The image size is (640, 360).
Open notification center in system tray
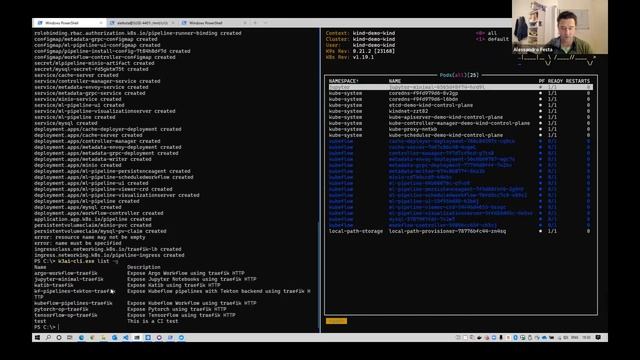[598, 338]
